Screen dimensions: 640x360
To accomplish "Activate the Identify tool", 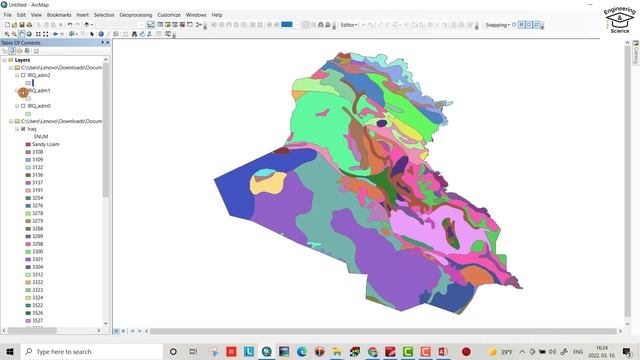I will tap(101, 34).
